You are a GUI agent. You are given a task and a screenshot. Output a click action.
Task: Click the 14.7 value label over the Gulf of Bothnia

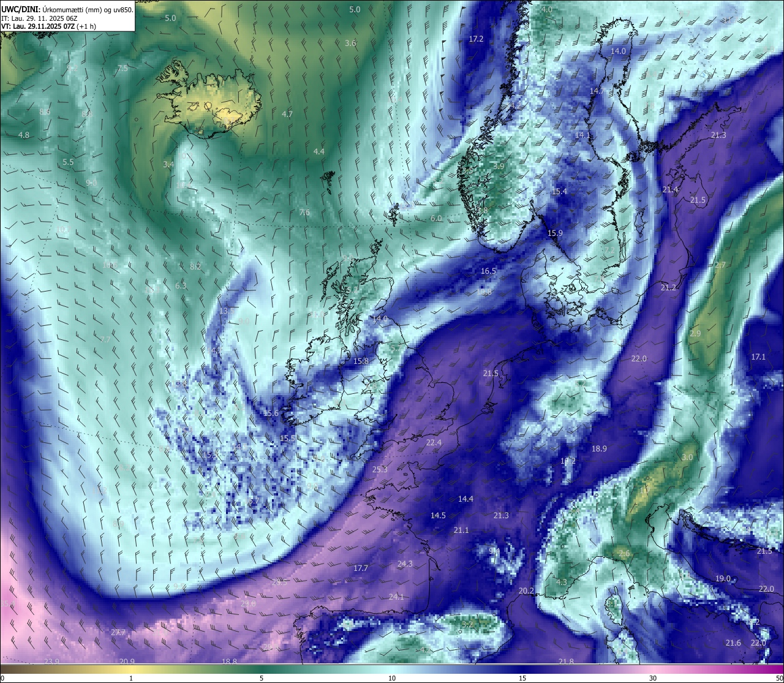point(597,91)
